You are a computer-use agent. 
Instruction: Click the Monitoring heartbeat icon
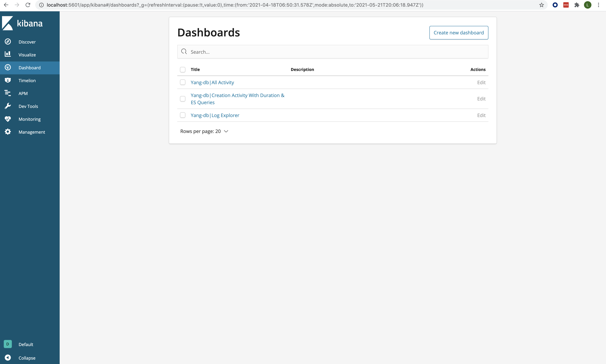(x=8, y=119)
